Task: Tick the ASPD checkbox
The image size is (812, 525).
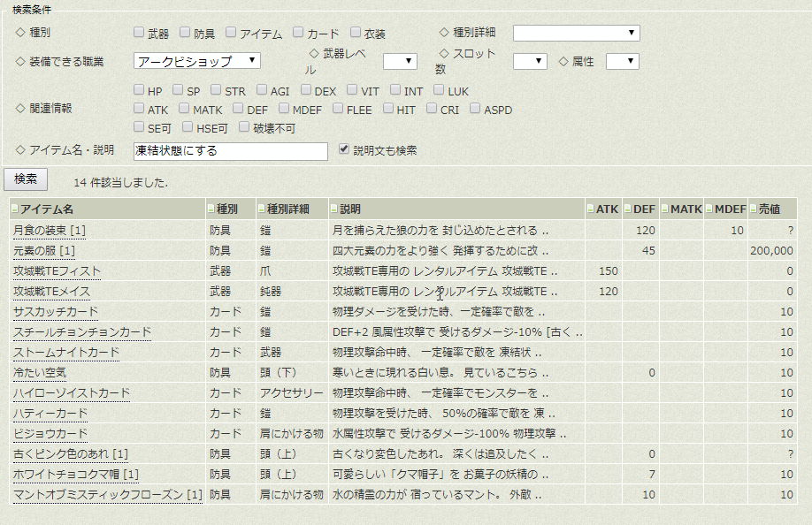Action: pos(475,109)
